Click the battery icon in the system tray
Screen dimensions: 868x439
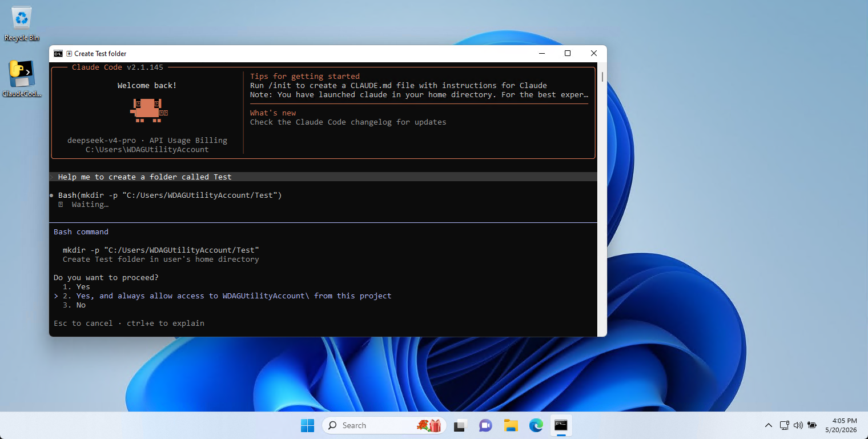tap(811, 425)
